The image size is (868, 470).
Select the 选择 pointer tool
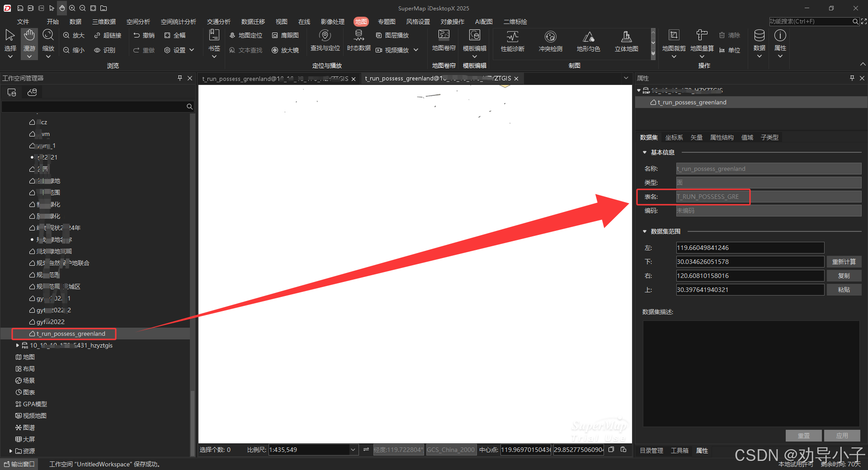pos(10,41)
